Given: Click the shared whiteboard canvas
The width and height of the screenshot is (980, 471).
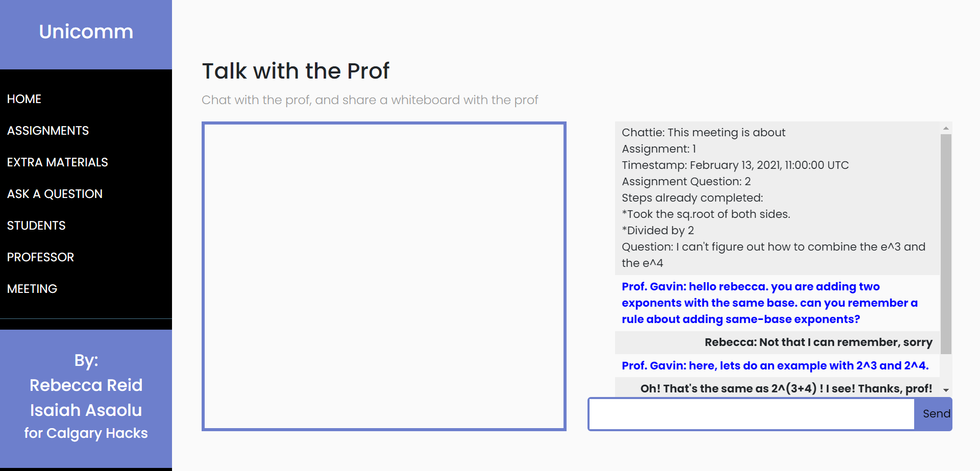Looking at the screenshot, I should 384,276.
